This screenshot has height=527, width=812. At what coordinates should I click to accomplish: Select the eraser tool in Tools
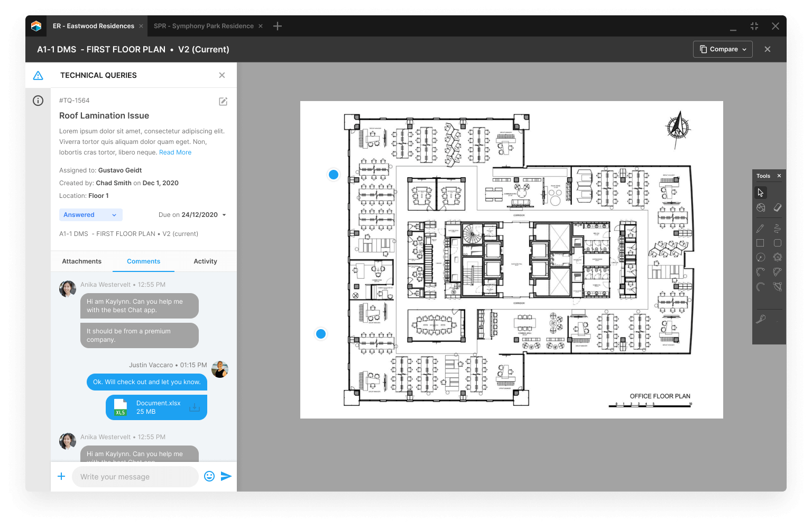(x=777, y=207)
